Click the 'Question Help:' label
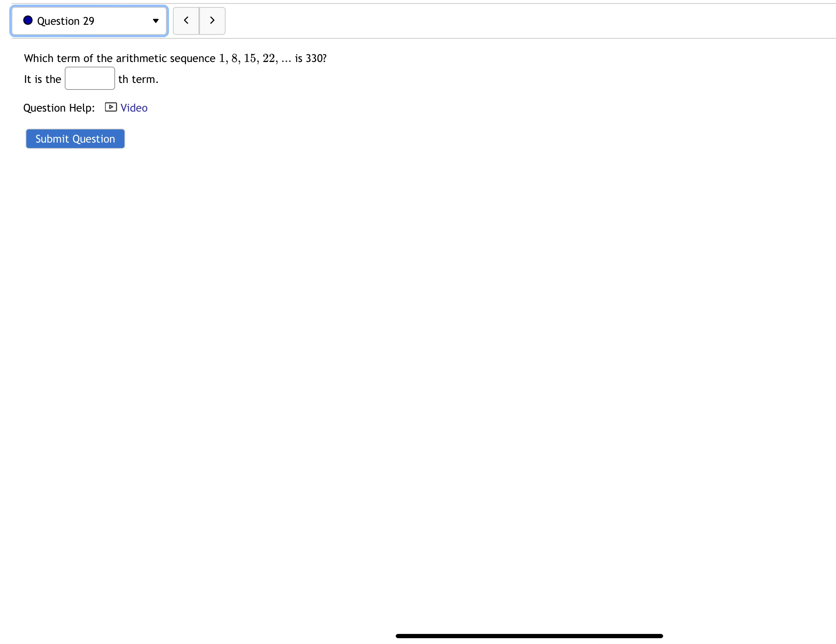Screen dimensions: 836x644 coord(59,108)
